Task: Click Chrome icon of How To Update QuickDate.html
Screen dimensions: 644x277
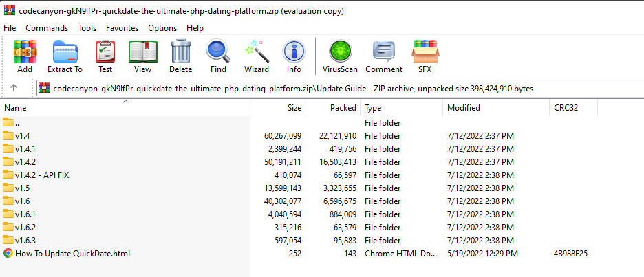Action: pyautogui.click(x=8, y=253)
